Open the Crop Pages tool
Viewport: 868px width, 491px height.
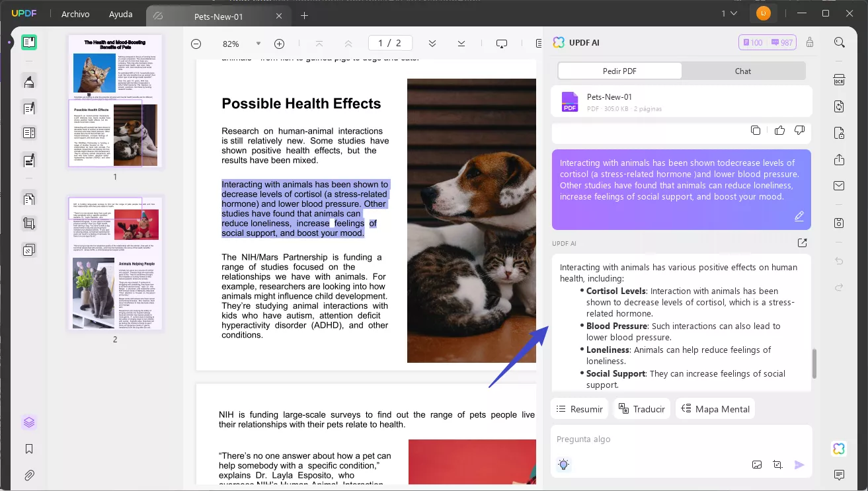29,224
